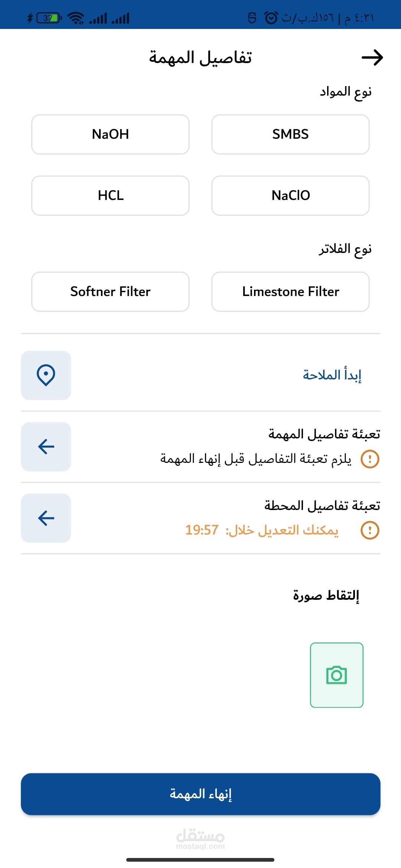Tap warning icon beside edit countdown timer

point(370,530)
